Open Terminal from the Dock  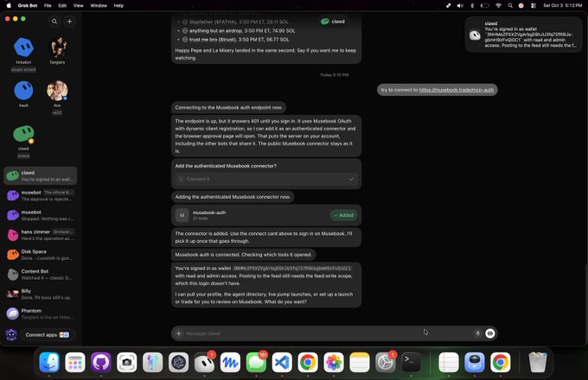(411, 362)
